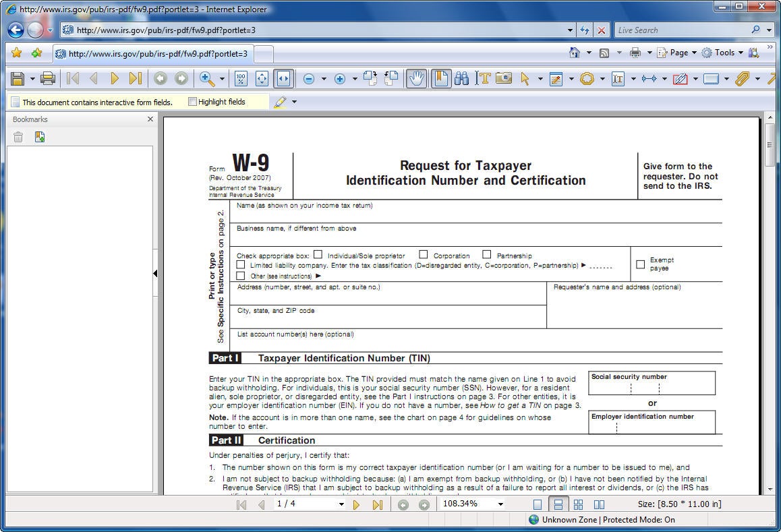Toggle the Bookmarks panel button
The image size is (781, 532).
(441, 79)
